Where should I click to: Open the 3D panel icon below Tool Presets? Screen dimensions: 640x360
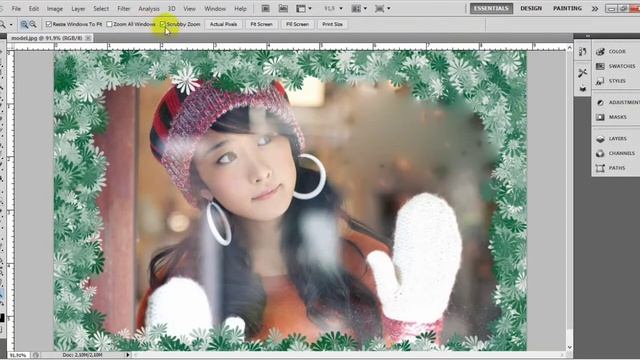click(x=582, y=89)
